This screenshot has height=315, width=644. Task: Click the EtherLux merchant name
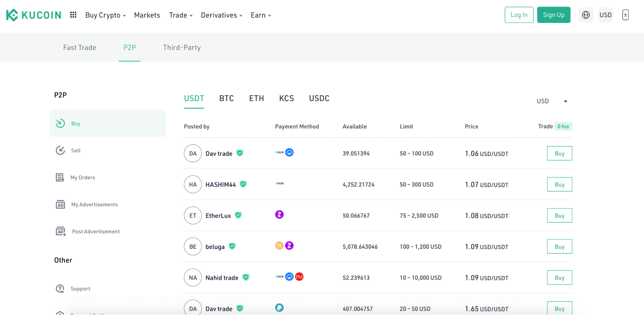(218, 216)
